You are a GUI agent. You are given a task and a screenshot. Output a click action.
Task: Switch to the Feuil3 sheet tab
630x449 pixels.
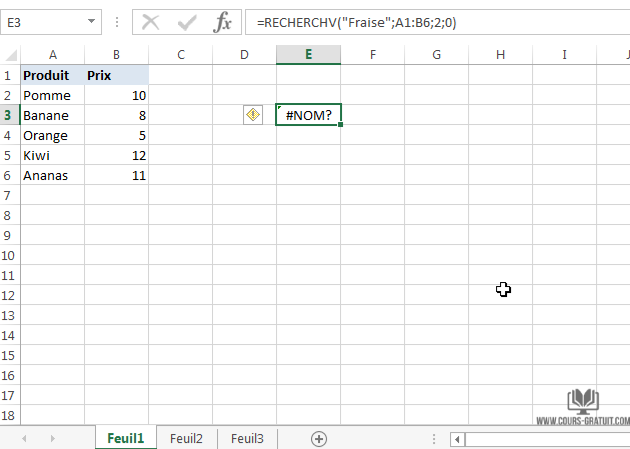coord(247,438)
